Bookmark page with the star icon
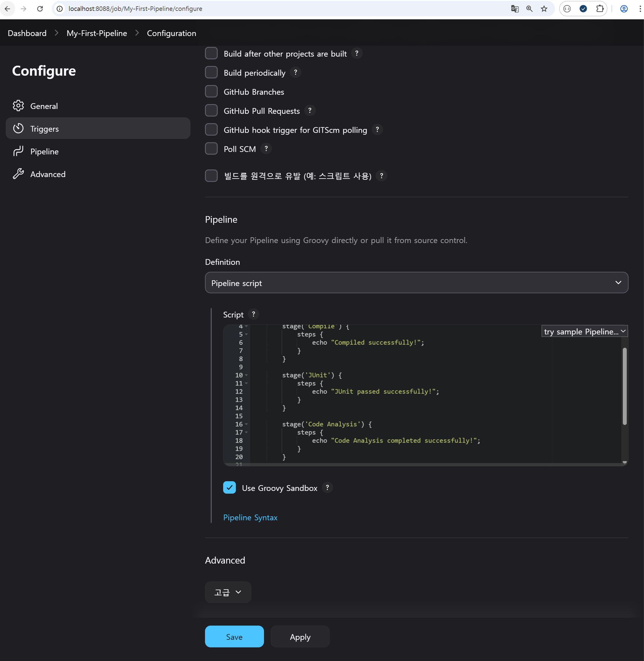This screenshot has height=661, width=644. click(544, 9)
